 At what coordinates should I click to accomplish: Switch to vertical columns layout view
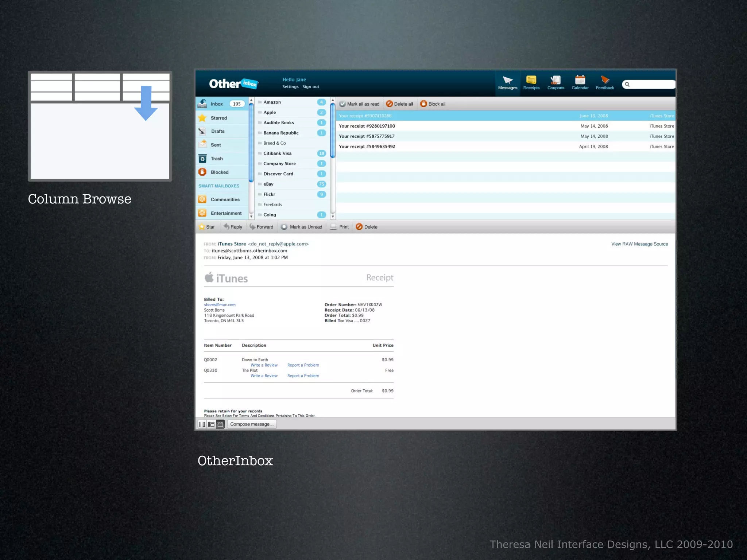pyautogui.click(x=202, y=424)
